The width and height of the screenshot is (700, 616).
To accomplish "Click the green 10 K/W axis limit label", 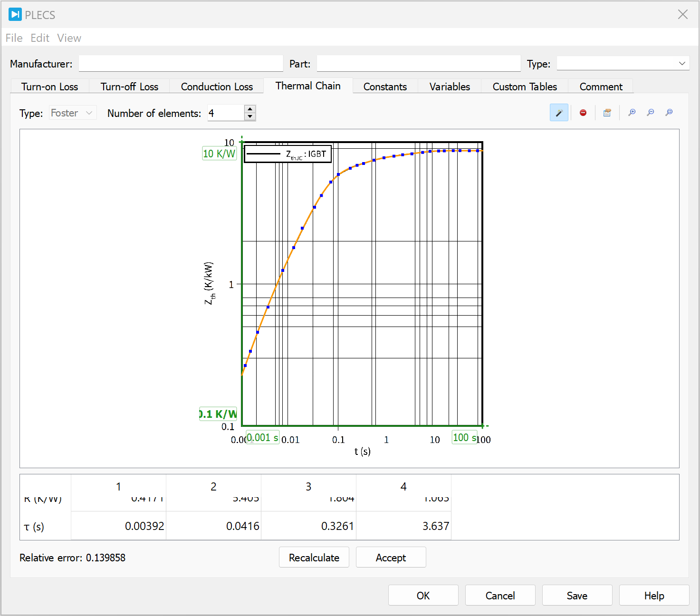I will tap(219, 154).
